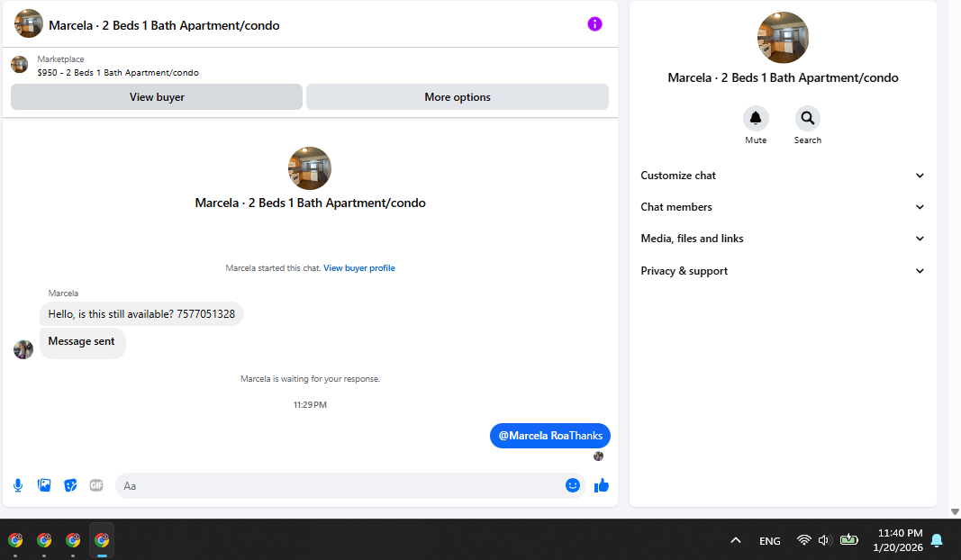Screen dimensions: 961x560
Task: Click the header chat avatar thumbnail
Action: coord(28,24)
